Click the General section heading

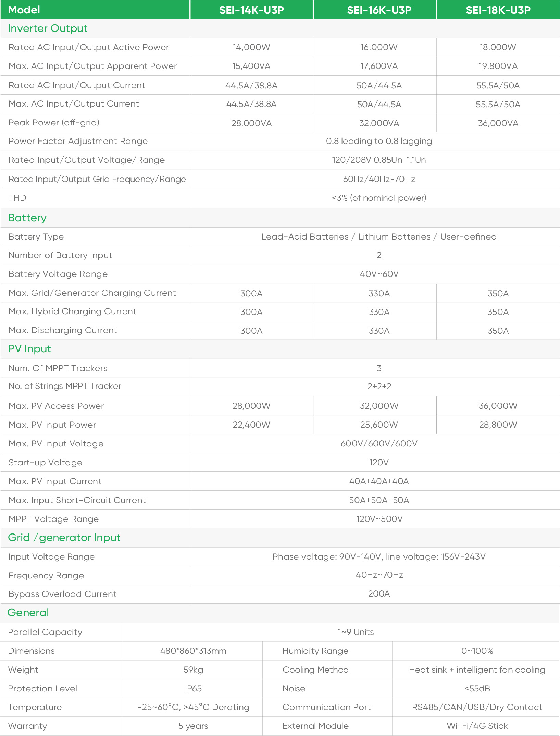coord(28,613)
